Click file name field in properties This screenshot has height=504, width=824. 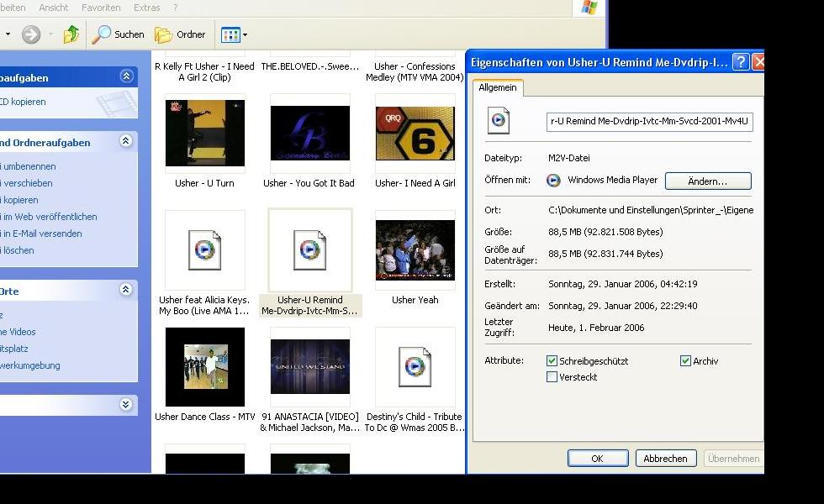pyautogui.click(x=649, y=121)
